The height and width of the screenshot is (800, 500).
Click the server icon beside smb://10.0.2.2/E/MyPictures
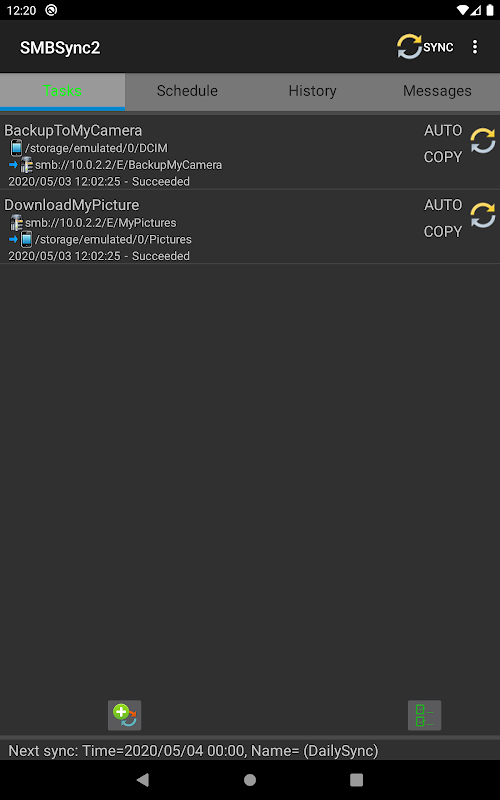tap(16, 222)
